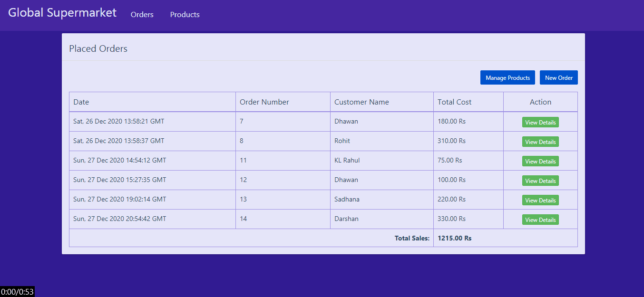Click the 220.00 Rs cost

(451, 200)
